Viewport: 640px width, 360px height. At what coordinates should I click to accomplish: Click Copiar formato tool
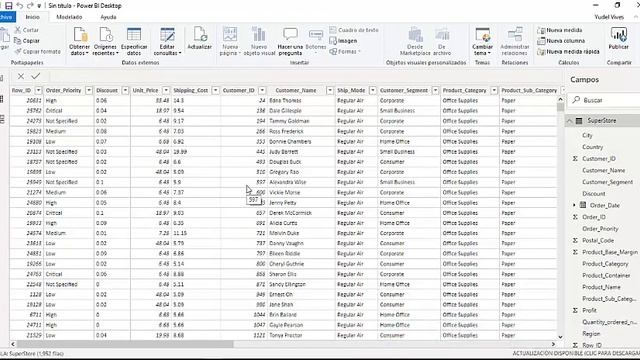point(37,51)
